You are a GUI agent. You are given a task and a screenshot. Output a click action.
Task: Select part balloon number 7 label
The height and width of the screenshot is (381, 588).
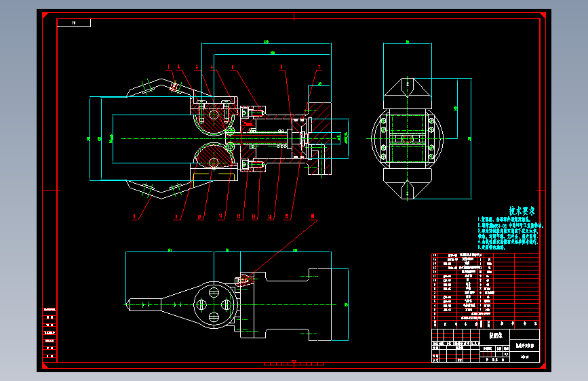pyautogui.click(x=319, y=67)
